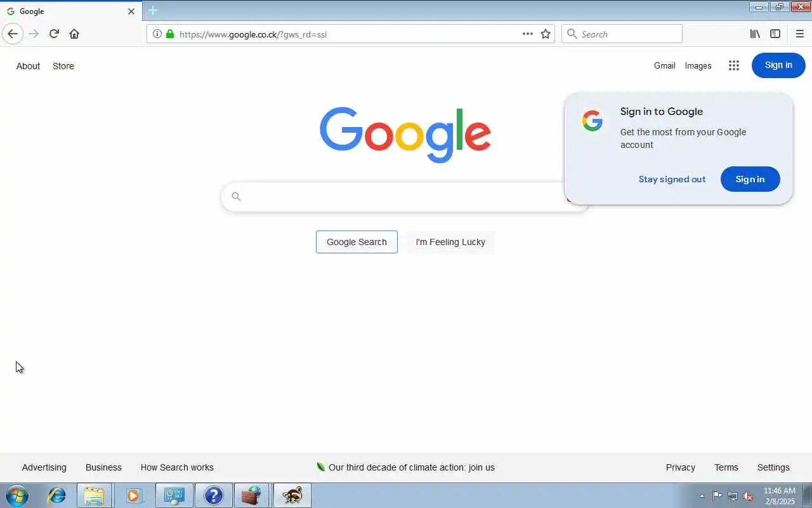The image size is (812, 508).
Task: Open the Store link
Action: [63, 66]
